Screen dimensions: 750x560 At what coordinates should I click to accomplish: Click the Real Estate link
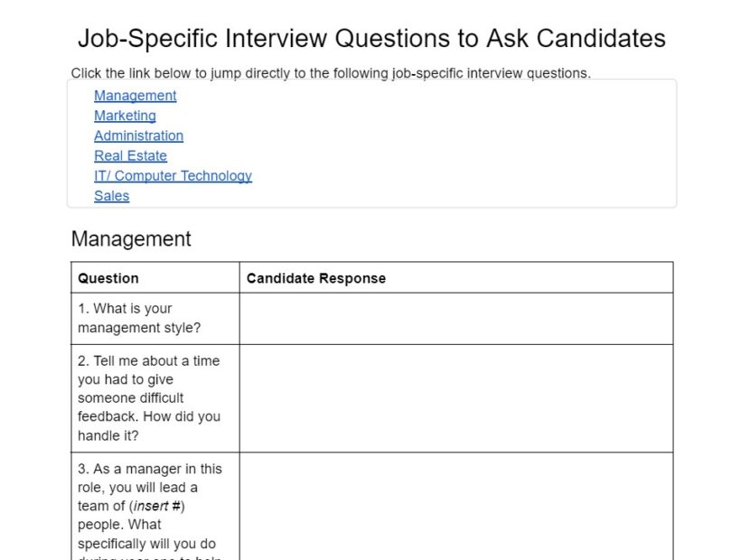131,156
